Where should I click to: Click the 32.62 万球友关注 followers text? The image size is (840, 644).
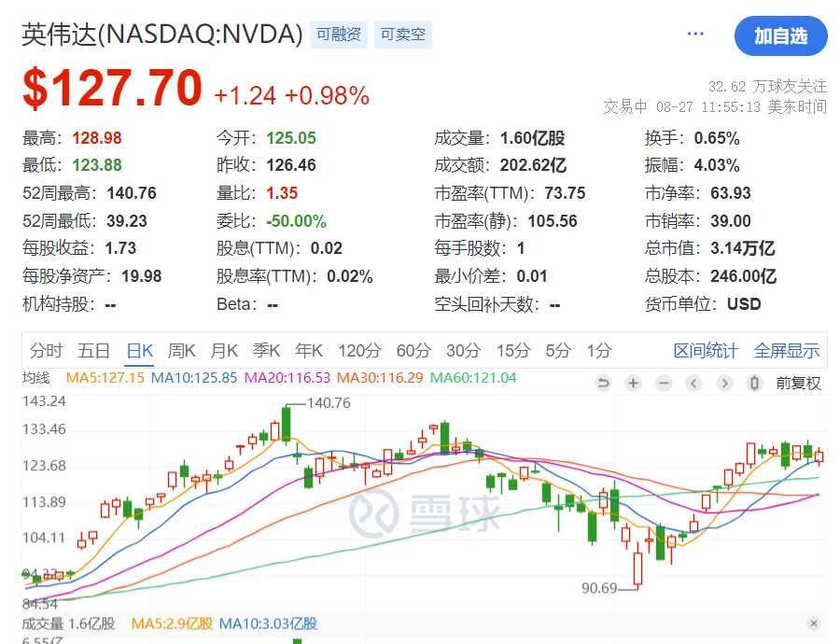click(767, 86)
